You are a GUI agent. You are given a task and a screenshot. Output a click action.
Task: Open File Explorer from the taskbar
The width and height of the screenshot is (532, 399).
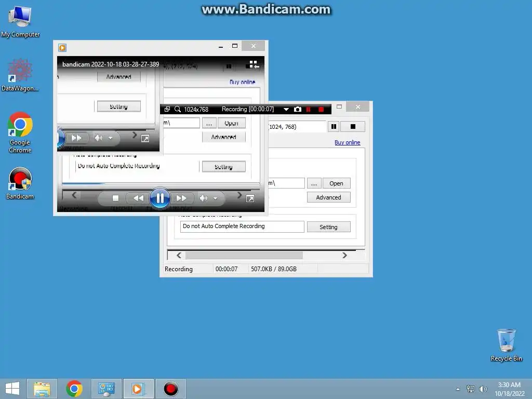pyautogui.click(x=42, y=389)
